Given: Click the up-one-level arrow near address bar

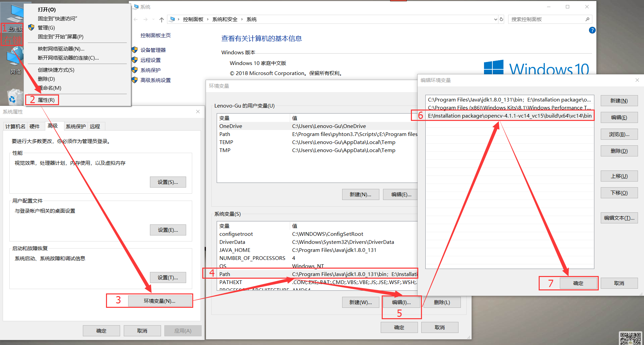Looking at the screenshot, I should (161, 19).
